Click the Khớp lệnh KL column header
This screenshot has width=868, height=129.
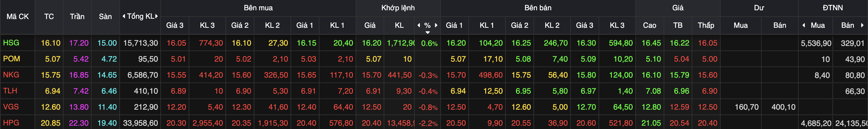click(x=399, y=25)
